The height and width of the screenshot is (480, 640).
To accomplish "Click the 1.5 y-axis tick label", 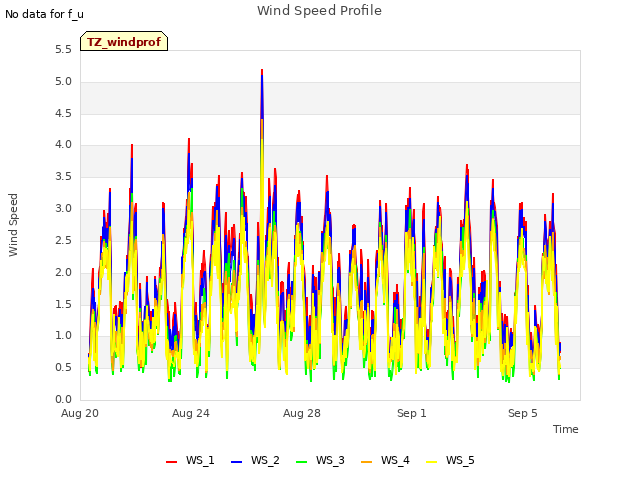I will pyautogui.click(x=63, y=304).
